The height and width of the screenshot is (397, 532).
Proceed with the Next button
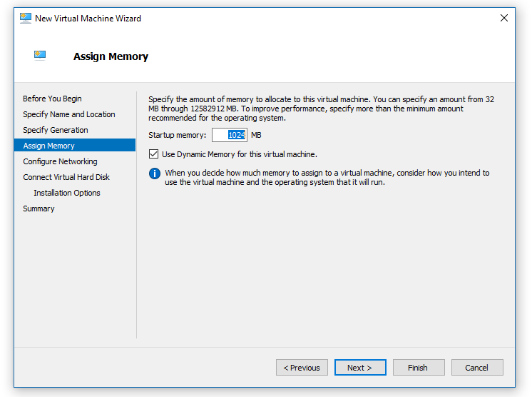click(x=360, y=368)
